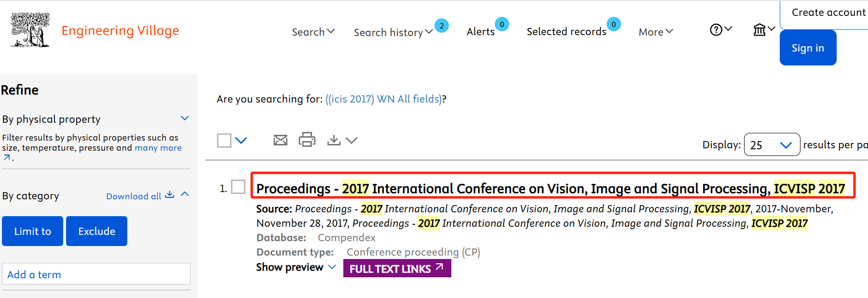Click the email envelope icon
868x298 pixels.
click(280, 140)
